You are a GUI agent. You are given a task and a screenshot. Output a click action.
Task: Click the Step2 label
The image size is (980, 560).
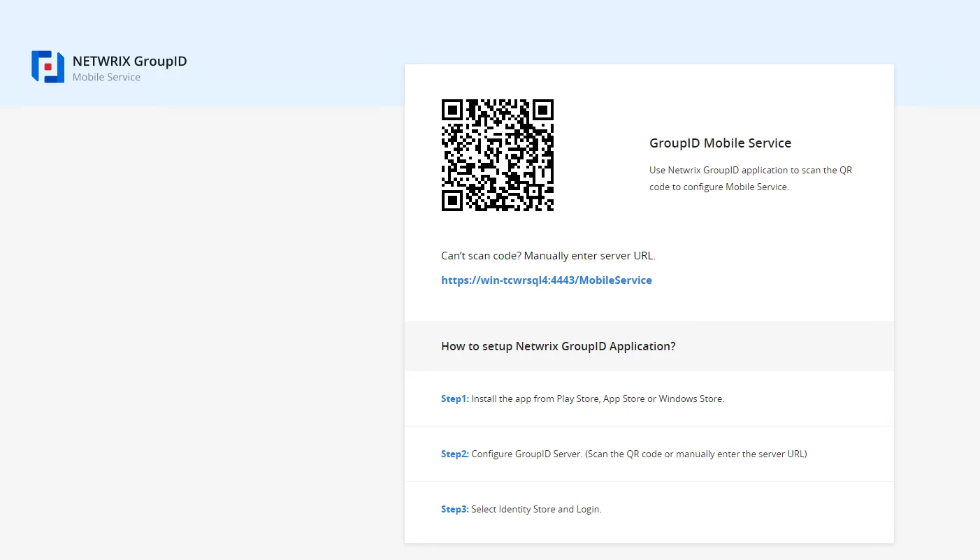[455, 454]
